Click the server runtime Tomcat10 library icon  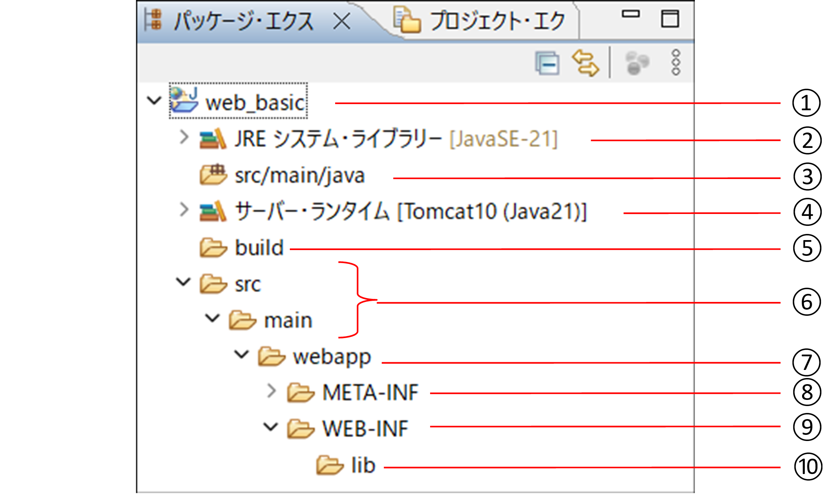pyautogui.click(x=213, y=211)
